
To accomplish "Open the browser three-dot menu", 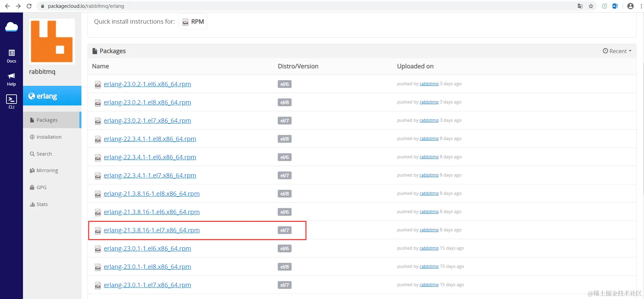I will pyautogui.click(x=641, y=6).
